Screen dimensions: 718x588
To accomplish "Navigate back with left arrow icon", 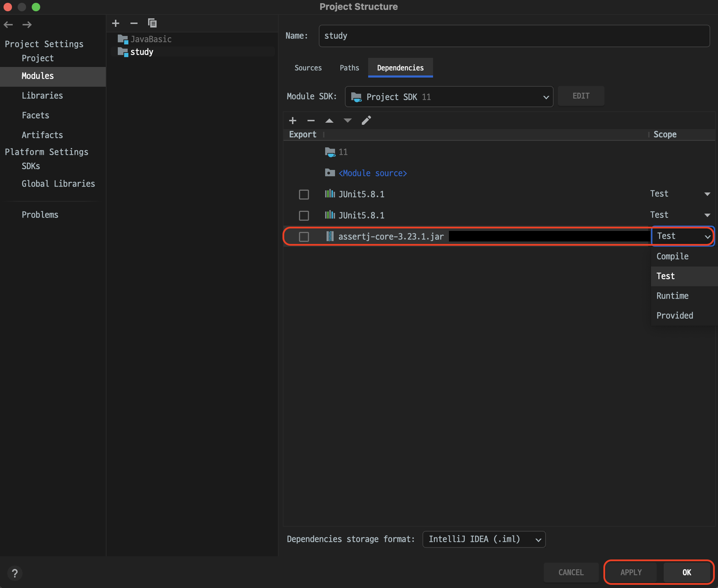I will coord(8,25).
